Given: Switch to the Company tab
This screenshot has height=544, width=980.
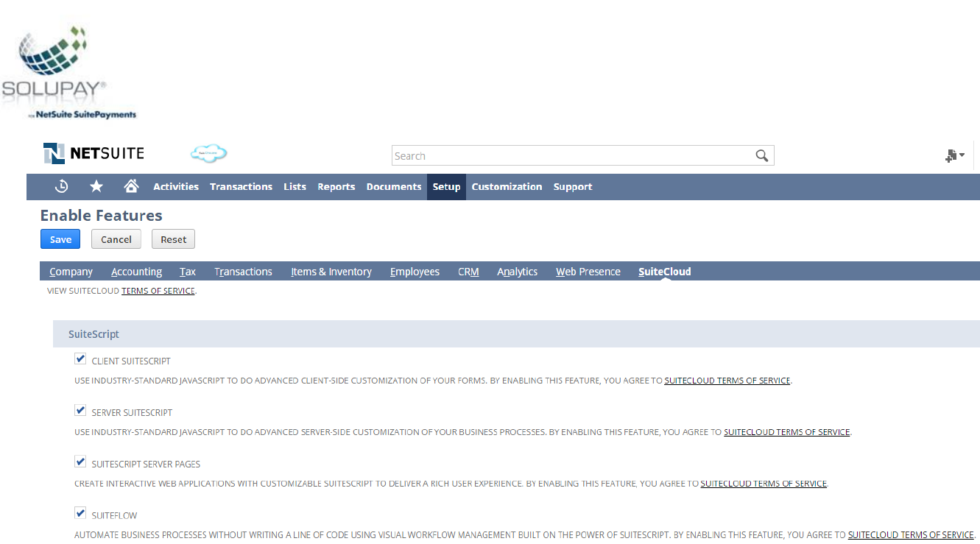Looking at the screenshot, I should pyautogui.click(x=71, y=272).
